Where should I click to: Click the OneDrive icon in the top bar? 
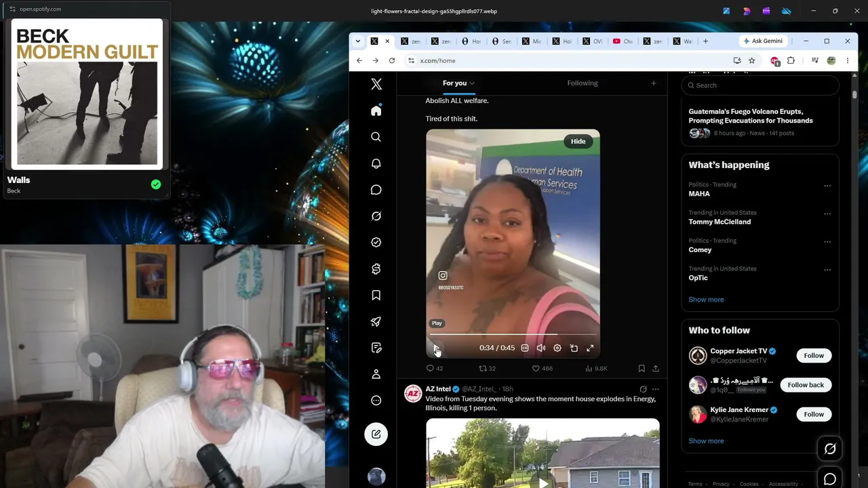click(786, 11)
